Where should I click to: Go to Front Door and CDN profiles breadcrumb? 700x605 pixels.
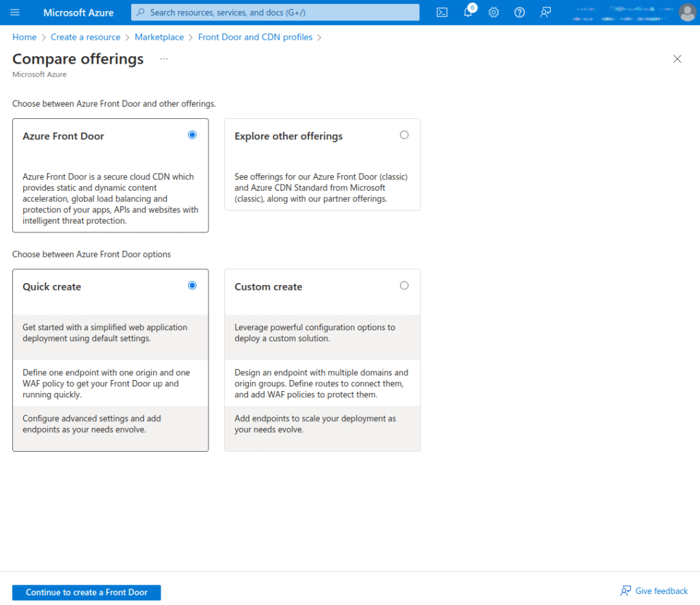256,37
